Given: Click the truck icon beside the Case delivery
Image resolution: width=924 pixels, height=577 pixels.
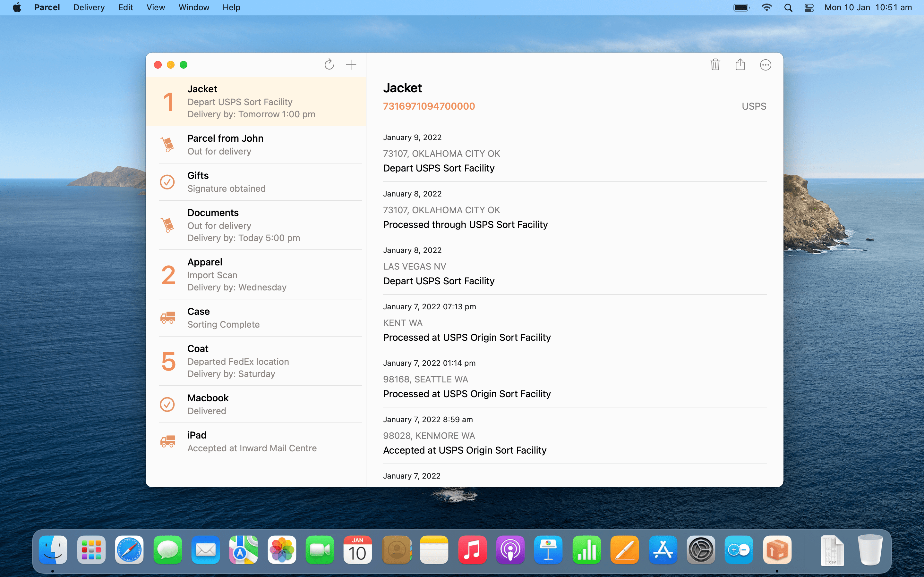Looking at the screenshot, I should tap(167, 317).
